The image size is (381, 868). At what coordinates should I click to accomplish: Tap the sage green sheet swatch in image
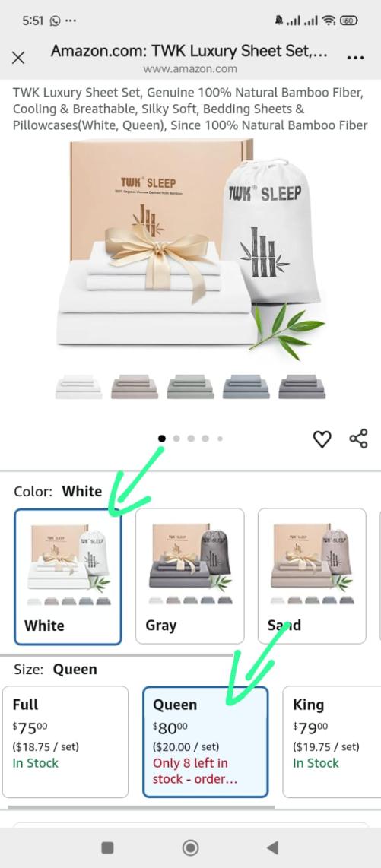tap(190, 386)
